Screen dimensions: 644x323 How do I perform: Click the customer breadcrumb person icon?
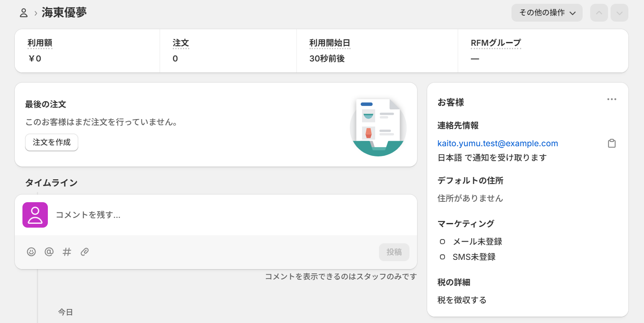click(24, 13)
